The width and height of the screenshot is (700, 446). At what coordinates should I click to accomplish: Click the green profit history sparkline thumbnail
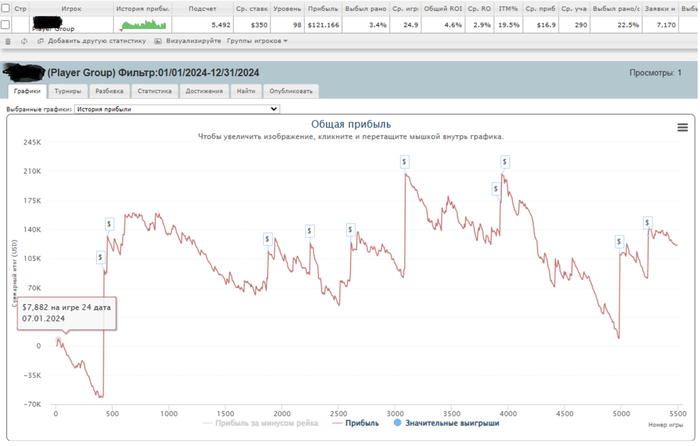tap(143, 25)
